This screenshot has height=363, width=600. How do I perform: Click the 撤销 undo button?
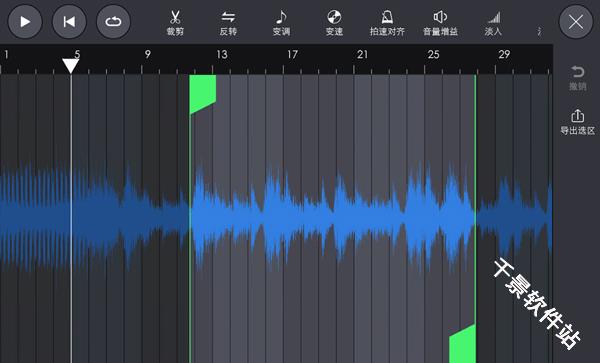point(577,78)
